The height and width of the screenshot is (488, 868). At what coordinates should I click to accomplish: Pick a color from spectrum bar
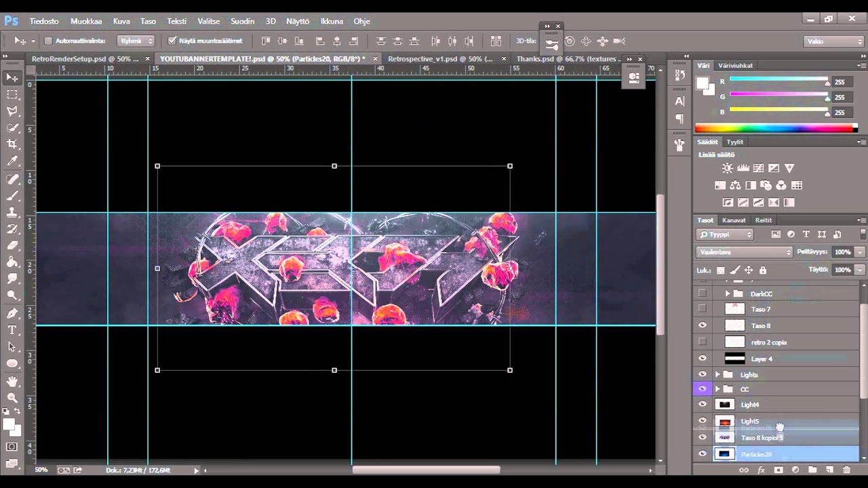click(x=776, y=128)
